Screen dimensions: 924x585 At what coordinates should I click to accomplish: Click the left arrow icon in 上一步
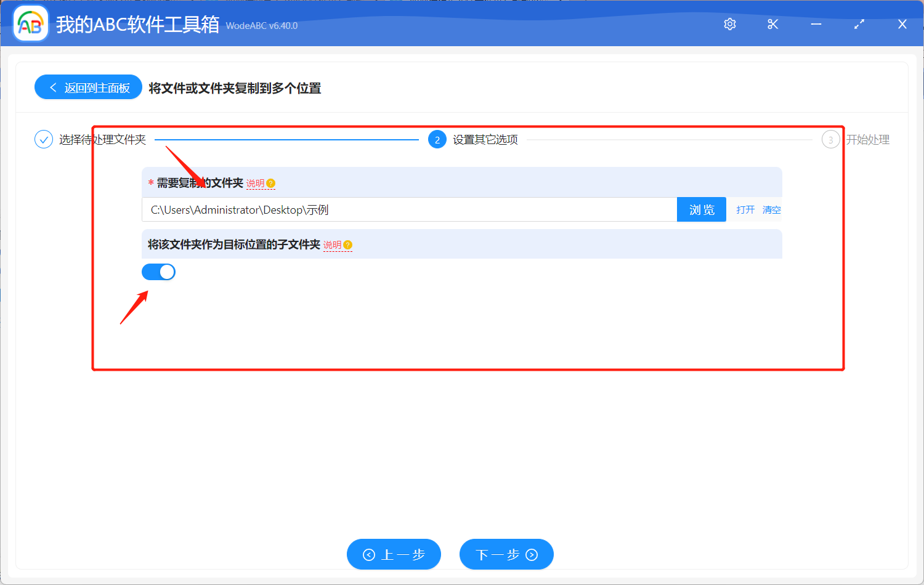[370, 554]
